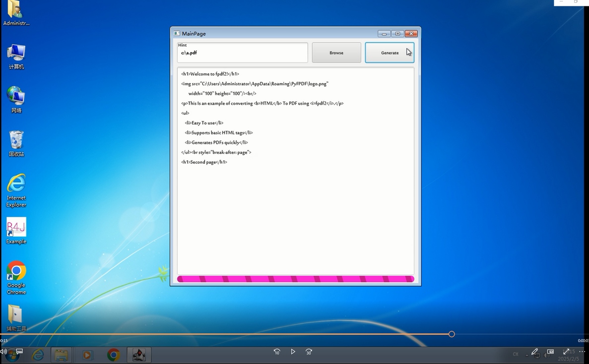Switch to mini view player icon
Screen dimensions: 589x364
(550, 352)
